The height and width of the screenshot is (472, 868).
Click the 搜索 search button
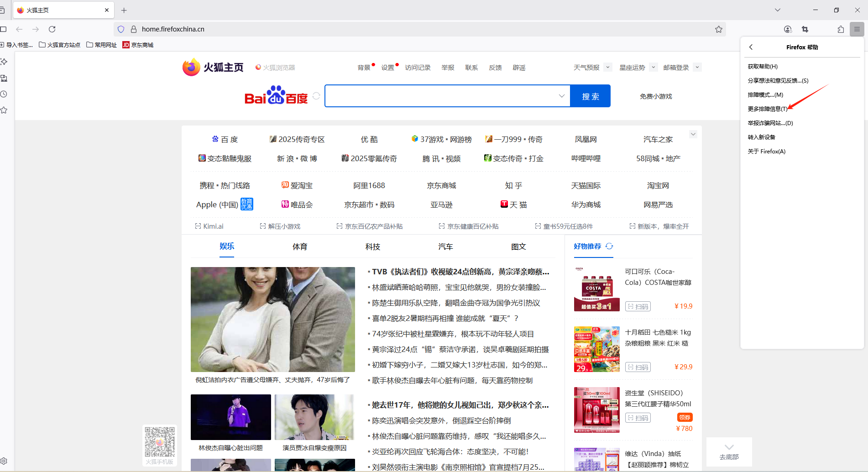click(591, 96)
